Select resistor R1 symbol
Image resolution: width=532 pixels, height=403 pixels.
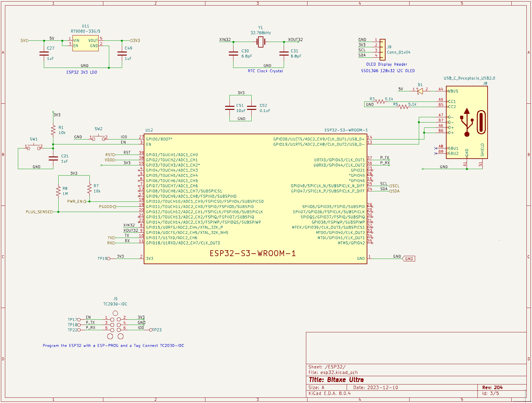click(x=53, y=130)
